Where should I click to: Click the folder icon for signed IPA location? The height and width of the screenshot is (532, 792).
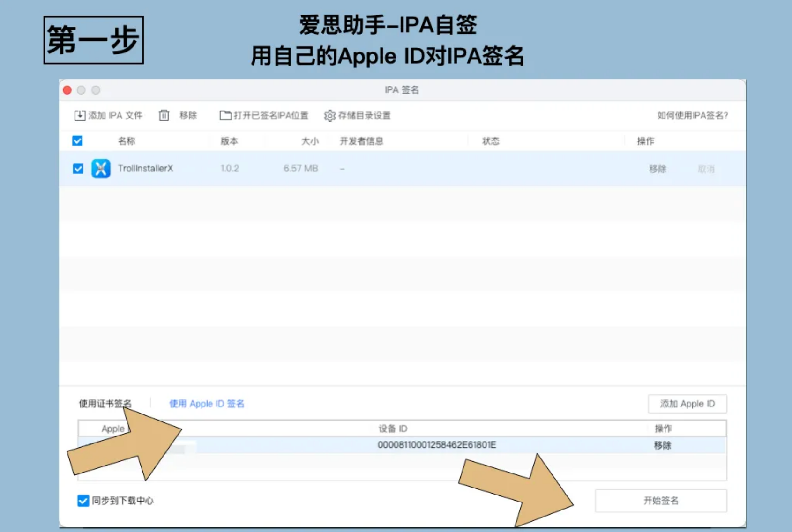point(225,116)
